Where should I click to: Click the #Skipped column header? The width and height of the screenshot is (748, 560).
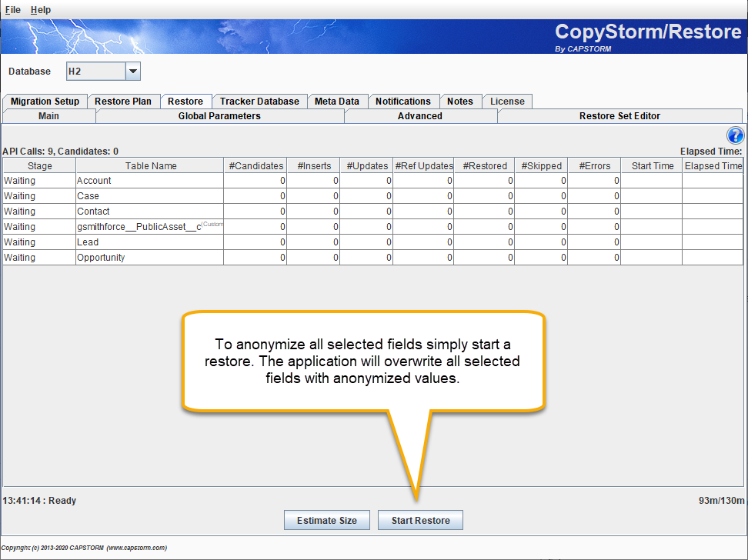click(541, 165)
